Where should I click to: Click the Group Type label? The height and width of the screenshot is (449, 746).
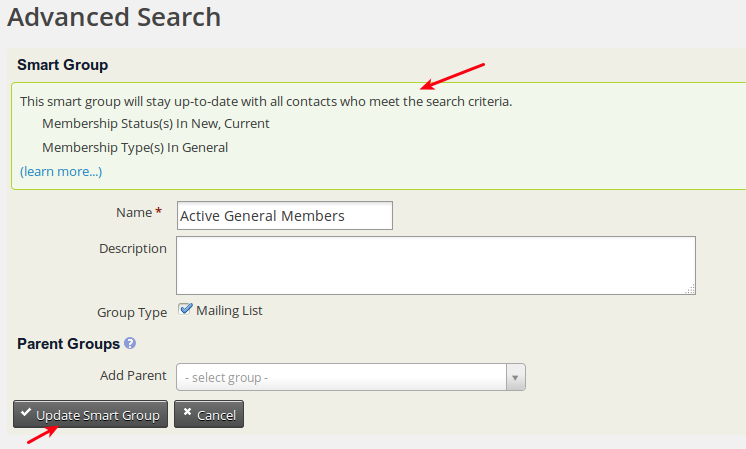(132, 312)
